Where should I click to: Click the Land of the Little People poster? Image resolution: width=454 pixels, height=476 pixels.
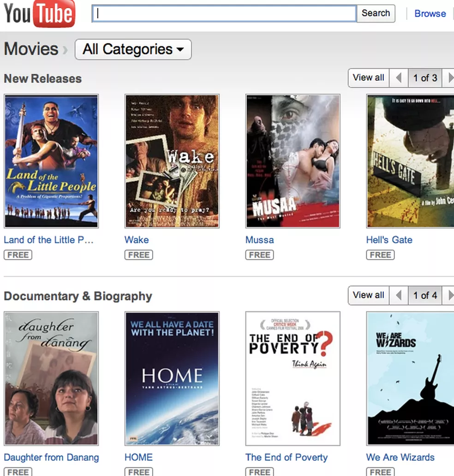pos(51,161)
